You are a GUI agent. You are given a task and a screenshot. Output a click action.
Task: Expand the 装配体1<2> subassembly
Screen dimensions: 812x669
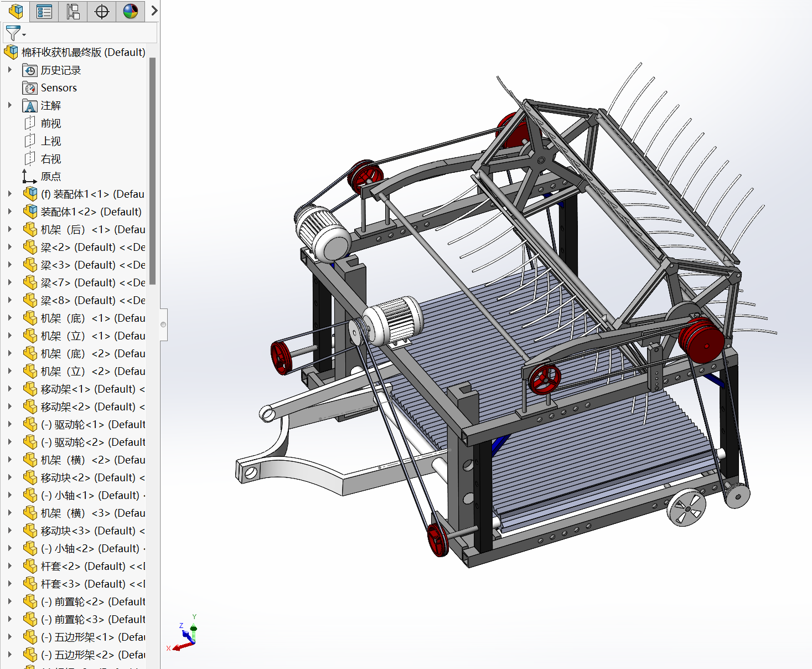[10, 212]
